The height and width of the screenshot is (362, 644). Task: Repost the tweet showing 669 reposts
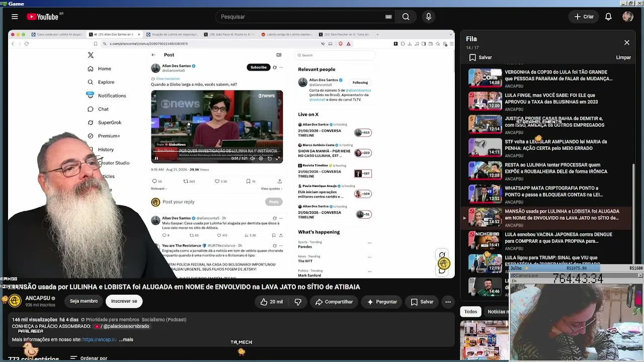[189, 181]
